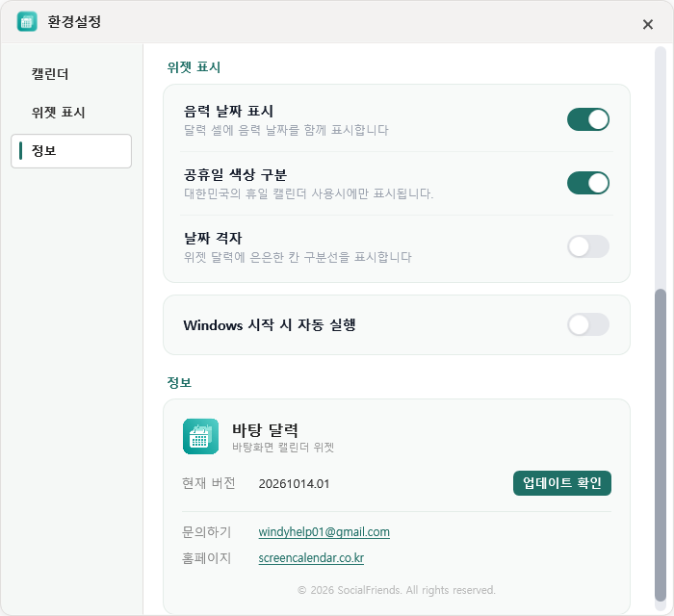Image resolution: width=674 pixels, height=616 pixels.
Task: Click the 위젯 표시 section heading
Action: click(194, 67)
